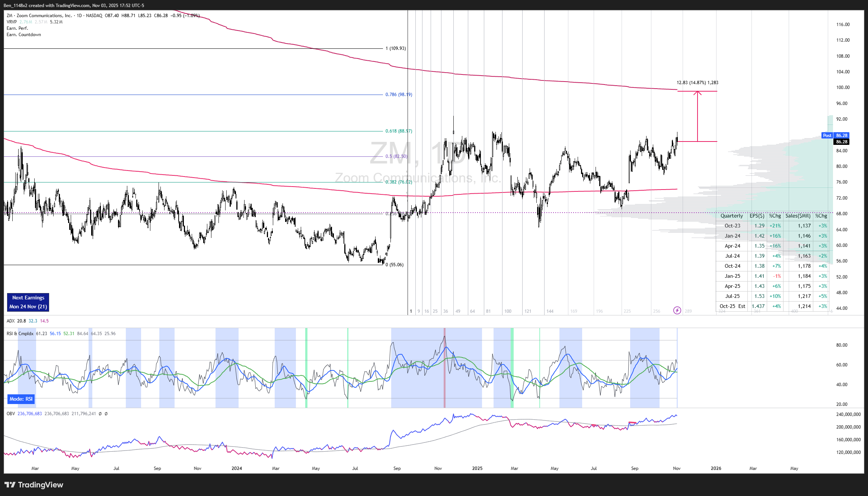Click the Post-market price tag on price axis
This screenshot has height=496, width=868.
tap(827, 136)
